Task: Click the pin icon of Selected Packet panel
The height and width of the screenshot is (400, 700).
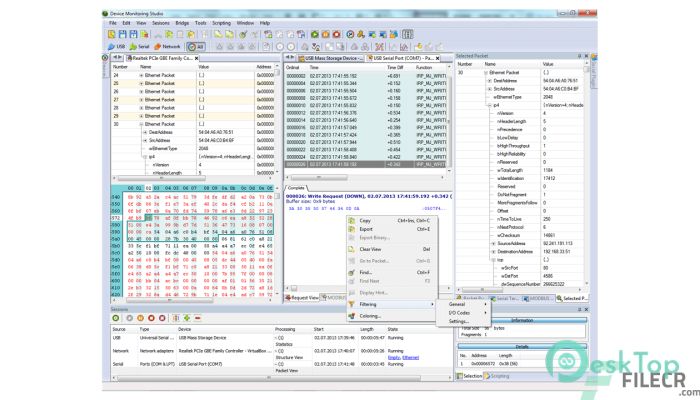Action: click(x=579, y=56)
